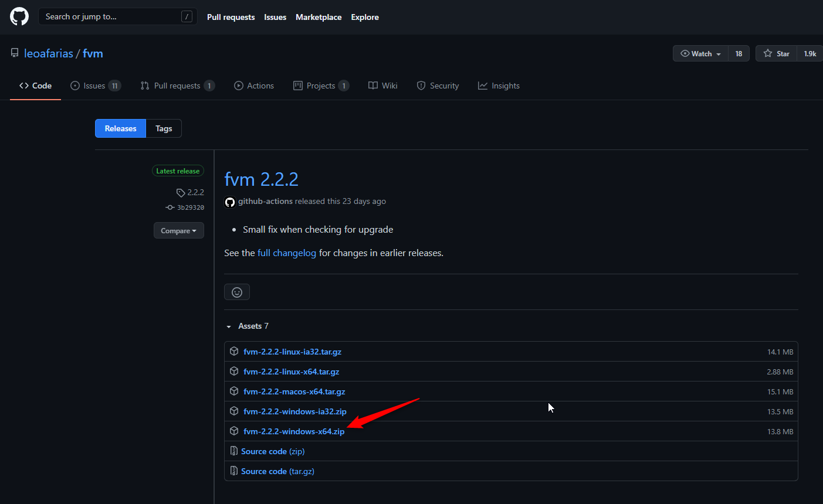
Task: Click the 13.5 MB file size
Action: [x=780, y=411]
